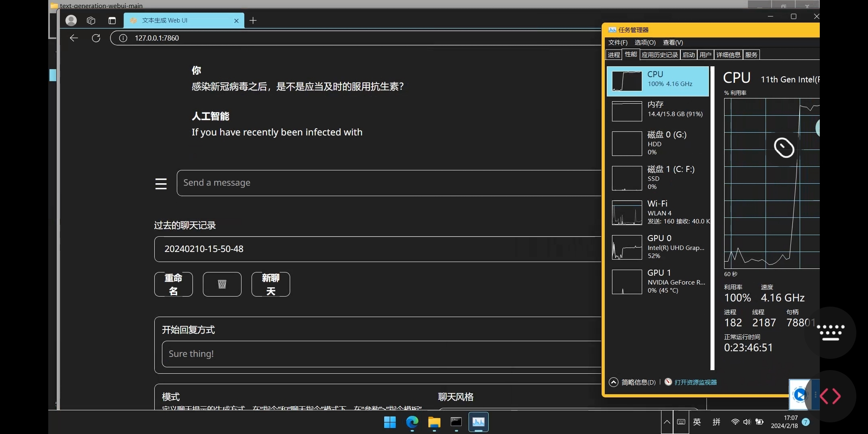Collapse to summary view with 简略信息 chevron
The width and height of the screenshot is (868, 434).
click(x=614, y=382)
